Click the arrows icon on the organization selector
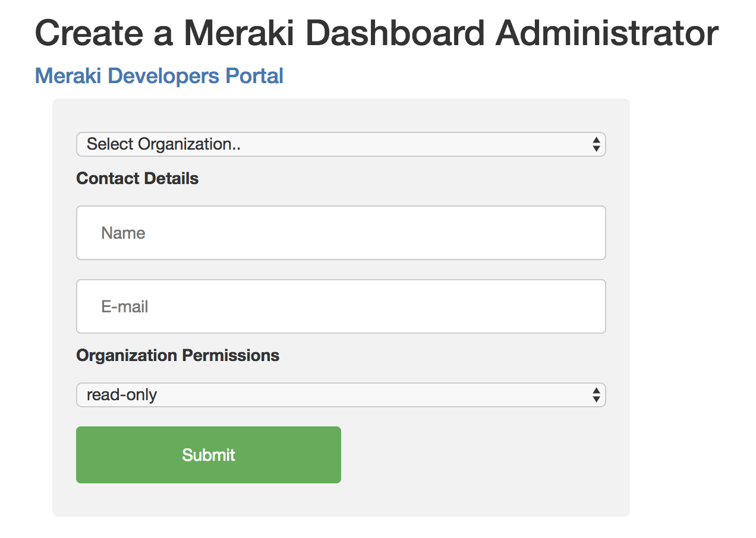 coord(596,144)
